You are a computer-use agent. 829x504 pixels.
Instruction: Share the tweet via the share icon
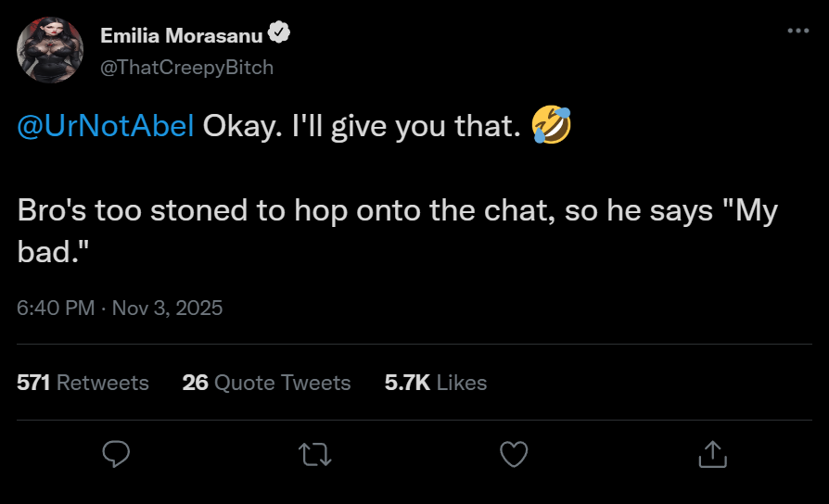click(x=711, y=454)
